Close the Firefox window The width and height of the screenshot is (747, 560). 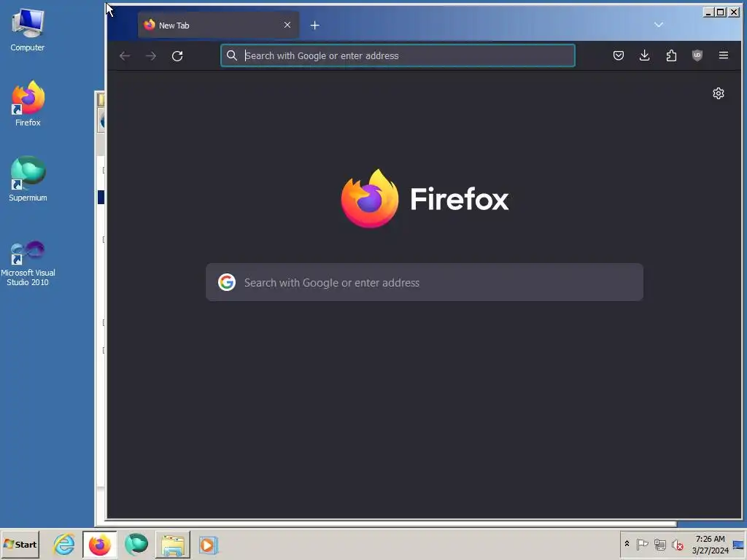(734, 12)
